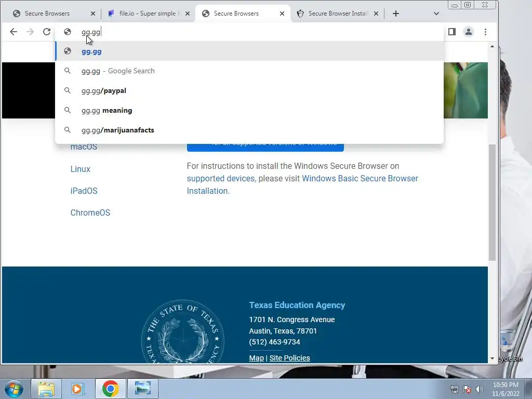Click search icon beside gg.gg/paypal
This screenshot has height=399, width=532.
coord(68,90)
